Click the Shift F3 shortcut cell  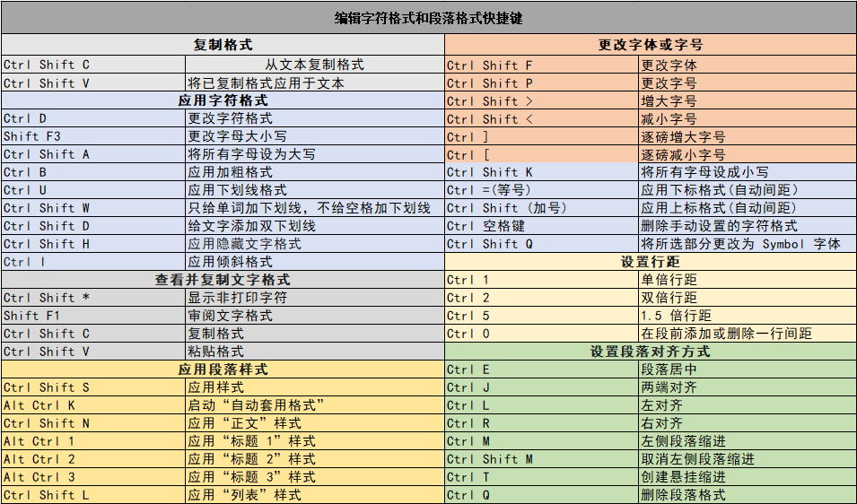point(93,136)
